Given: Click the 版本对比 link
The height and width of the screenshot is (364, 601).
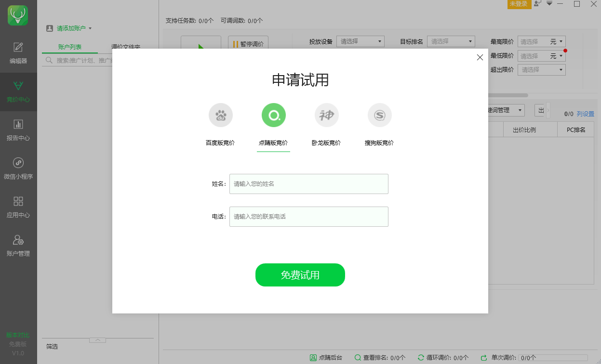Looking at the screenshot, I should click(18, 335).
